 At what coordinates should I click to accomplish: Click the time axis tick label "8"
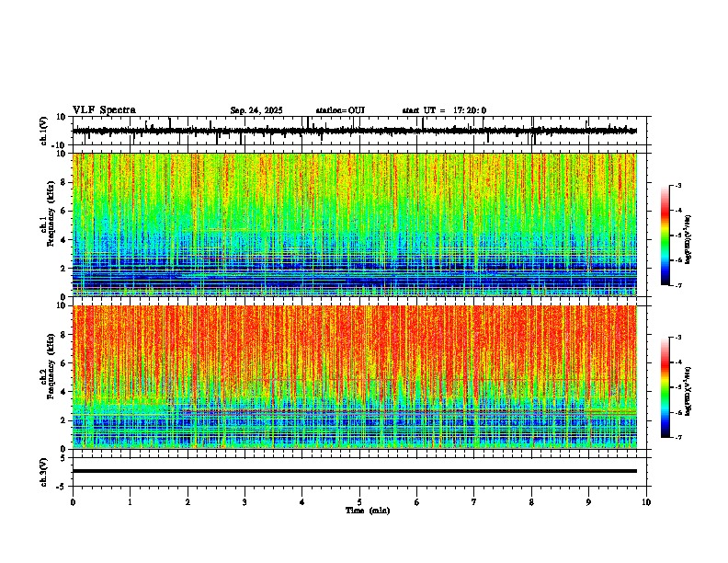[531, 502]
